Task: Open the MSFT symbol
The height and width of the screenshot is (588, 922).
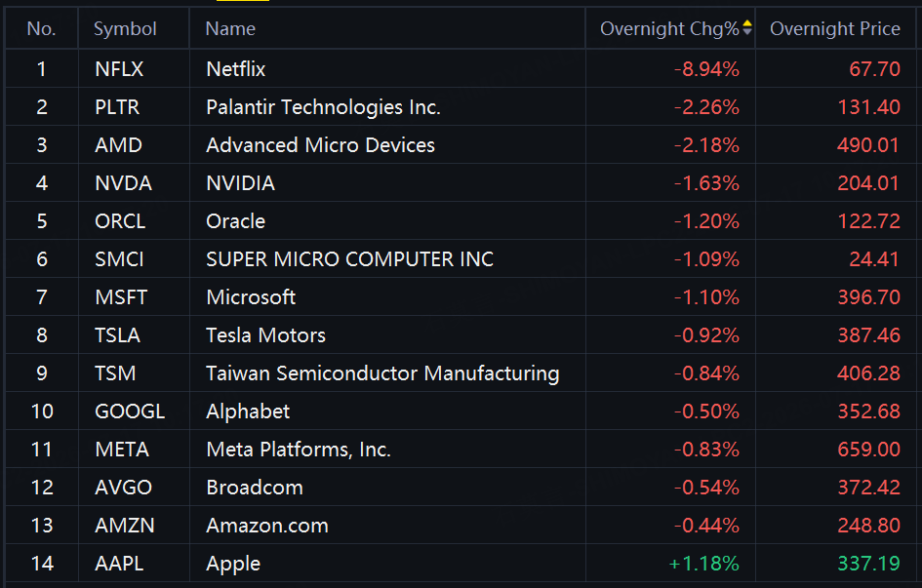Action: click(x=121, y=297)
